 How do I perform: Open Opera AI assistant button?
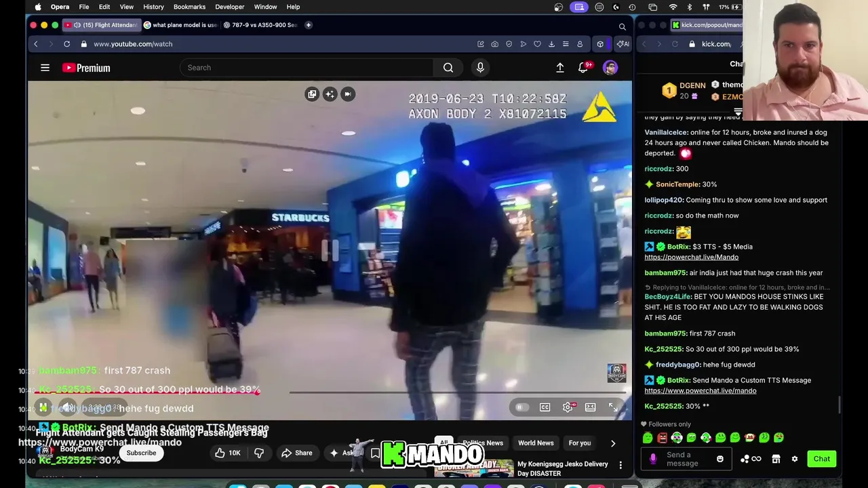[x=622, y=44]
